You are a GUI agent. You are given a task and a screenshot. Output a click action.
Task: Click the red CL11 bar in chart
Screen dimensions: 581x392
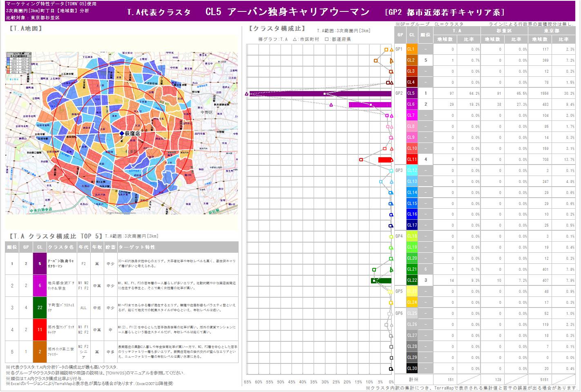[x=385, y=160]
